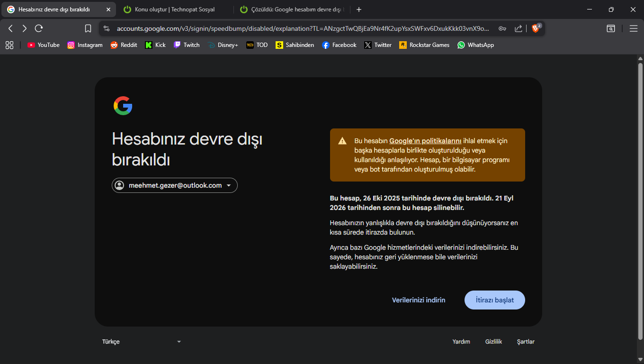This screenshot has height=364, width=644.
Task: Open the TOD bookmark
Action: tap(257, 45)
